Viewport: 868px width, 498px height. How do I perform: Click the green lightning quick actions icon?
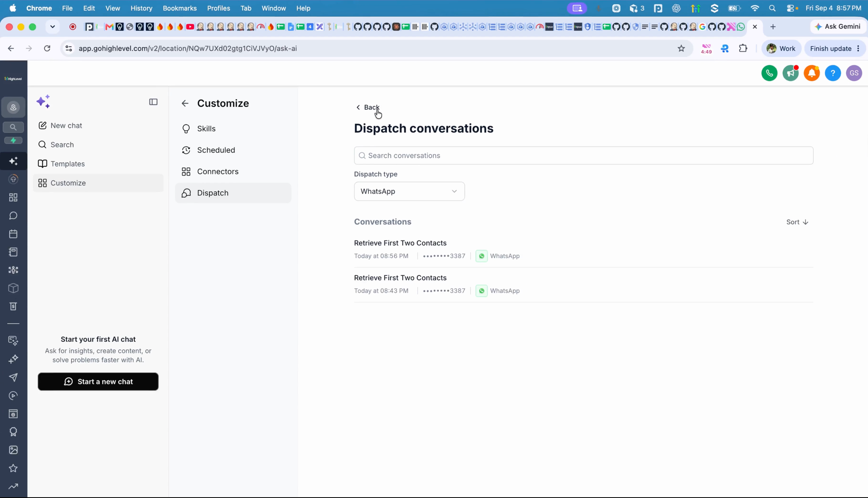13,141
